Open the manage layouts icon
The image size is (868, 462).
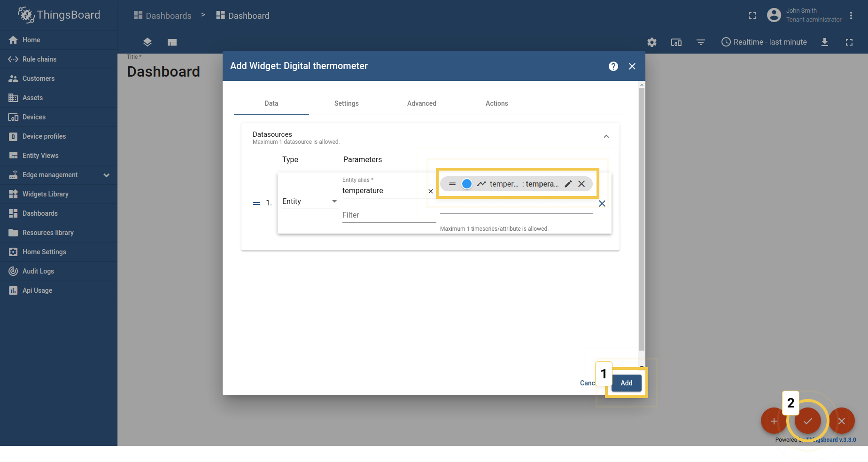172,42
